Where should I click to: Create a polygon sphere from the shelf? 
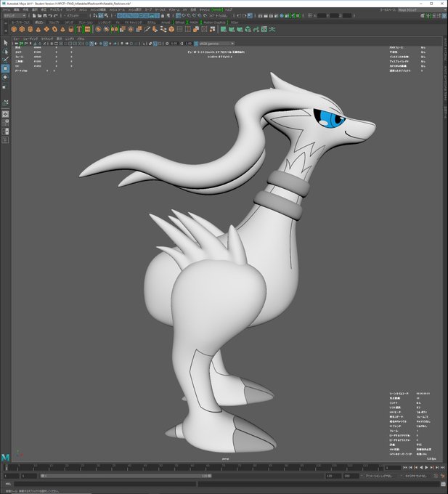pos(14,29)
